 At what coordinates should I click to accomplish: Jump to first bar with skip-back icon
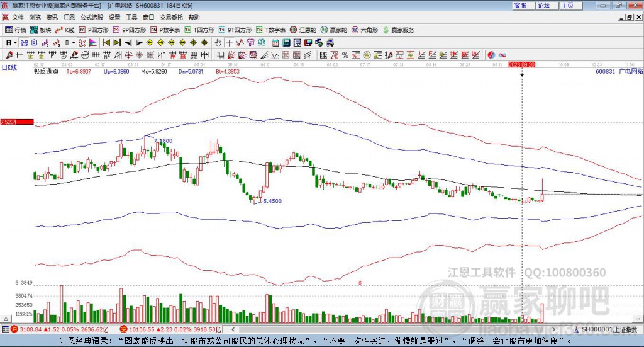tap(106, 43)
